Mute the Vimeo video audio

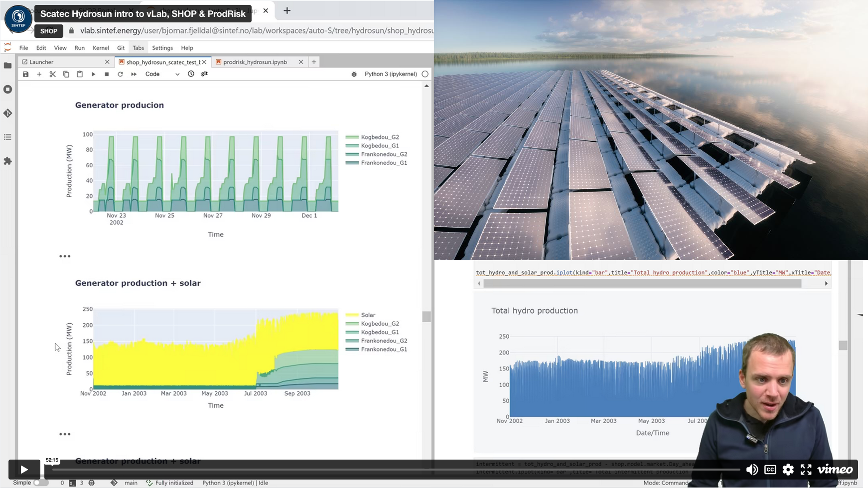[x=751, y=470]
